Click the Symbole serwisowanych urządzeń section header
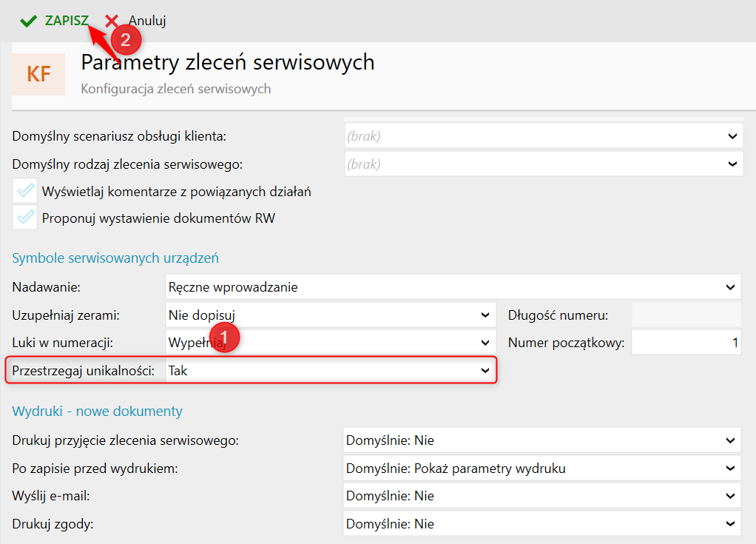The image size is (756, 544). (115, 258)
